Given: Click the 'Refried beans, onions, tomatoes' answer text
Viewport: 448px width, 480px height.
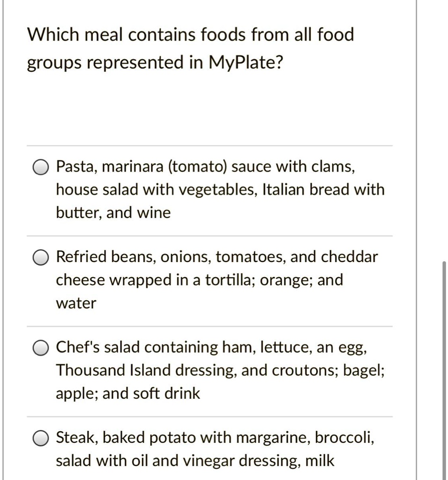Looking at the screenshot, I should [171, 256].
